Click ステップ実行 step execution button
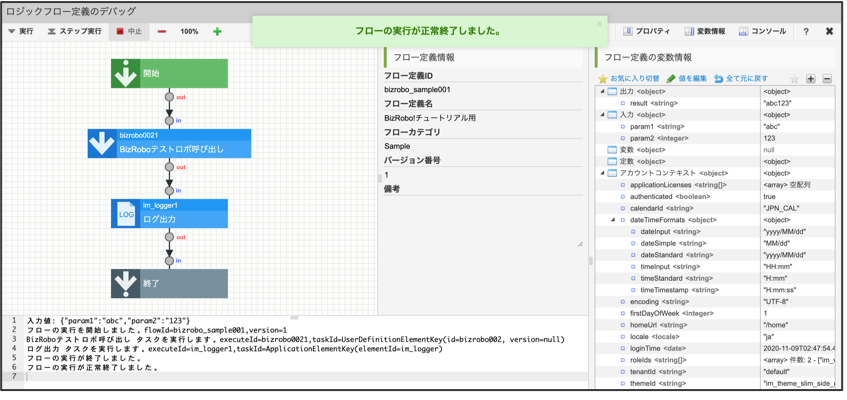 (x=75, y=31)
